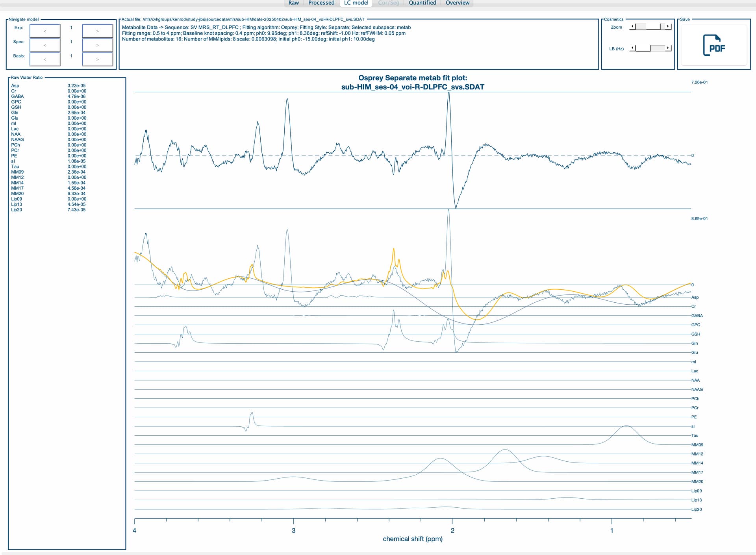Click LB (Hz) slider right arrow
756x555 pixels.
pos(668,48)
